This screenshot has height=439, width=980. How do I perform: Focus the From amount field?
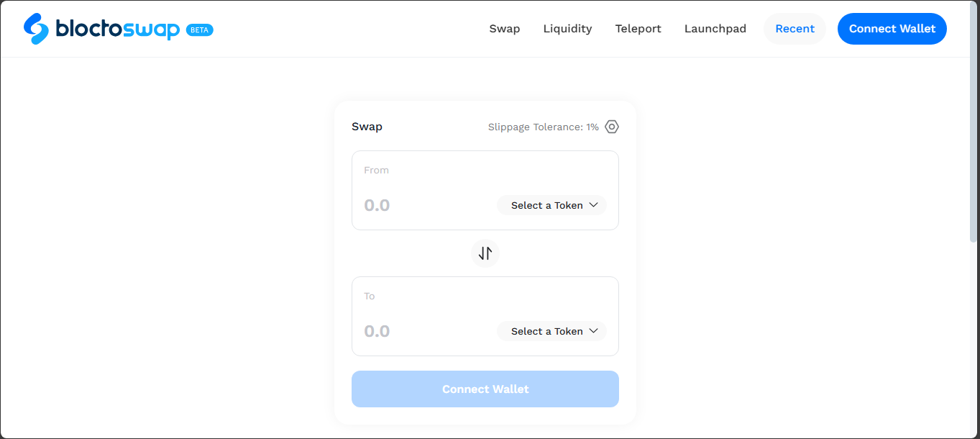click(x=417, y=205)
